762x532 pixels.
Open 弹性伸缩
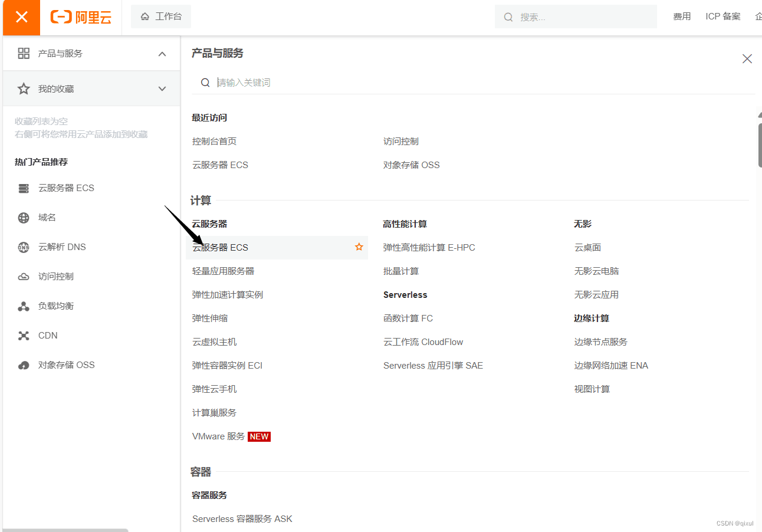click(x=210, y=318)
